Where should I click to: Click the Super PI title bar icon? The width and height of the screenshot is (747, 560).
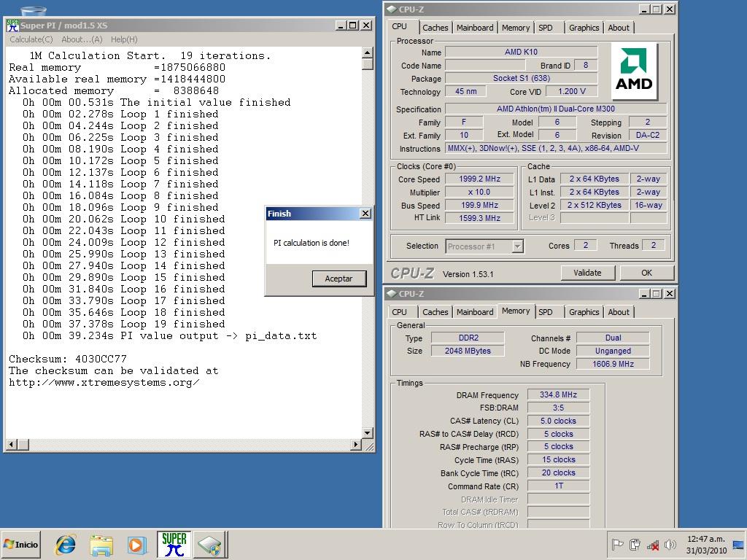pyautogui.click(x=13, y=26)
